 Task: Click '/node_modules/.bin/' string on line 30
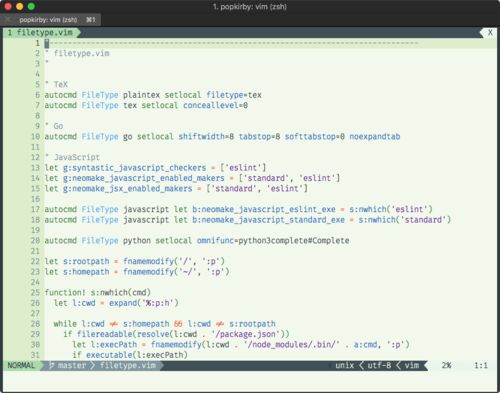coord(292,345)
